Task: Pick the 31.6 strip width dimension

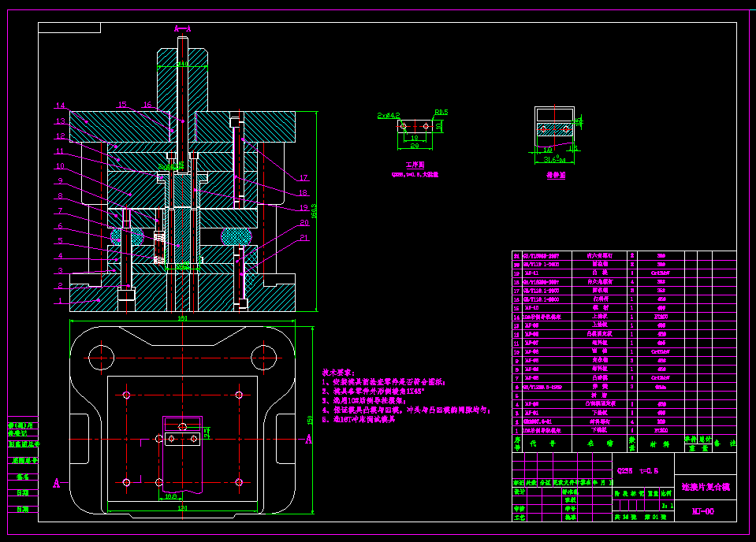Action: tap(554, 159)
